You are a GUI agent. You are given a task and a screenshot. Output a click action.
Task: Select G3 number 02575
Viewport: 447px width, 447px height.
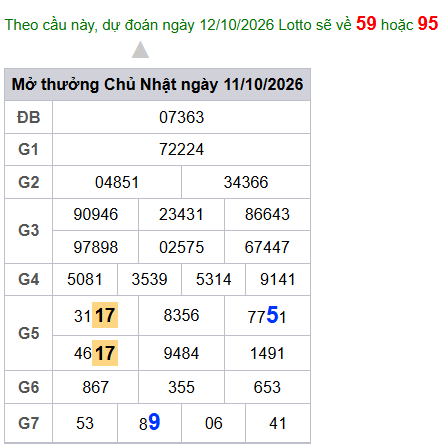181,247
